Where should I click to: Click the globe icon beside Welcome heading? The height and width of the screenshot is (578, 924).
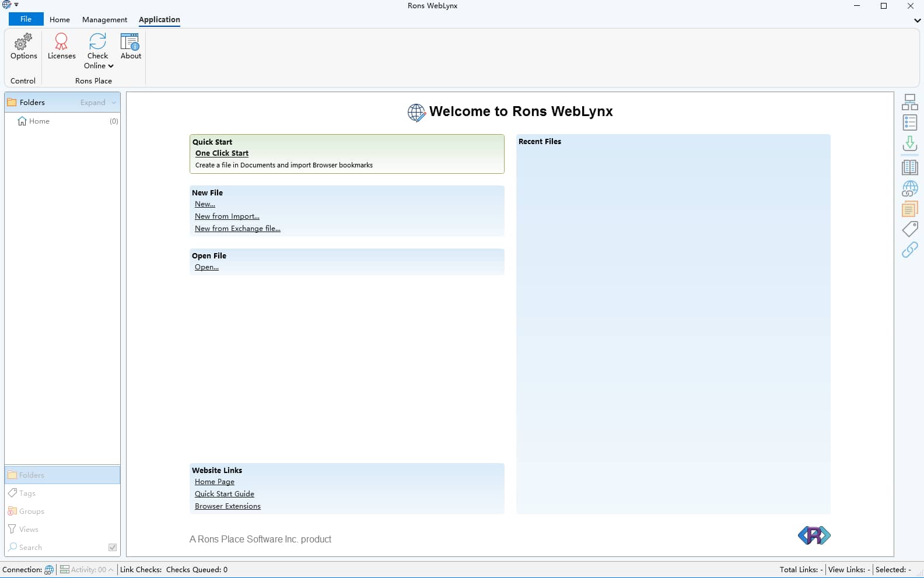[x=416, y=112]
